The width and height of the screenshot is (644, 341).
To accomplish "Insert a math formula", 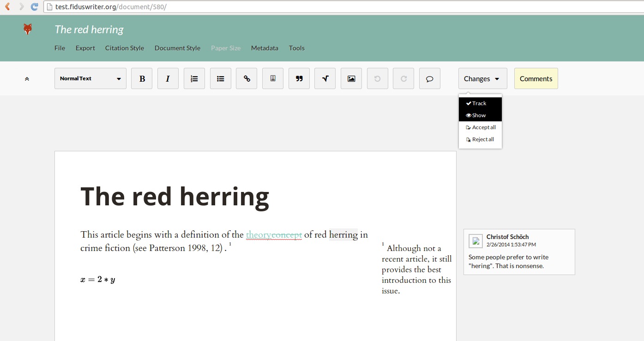I will pos(325,78).
